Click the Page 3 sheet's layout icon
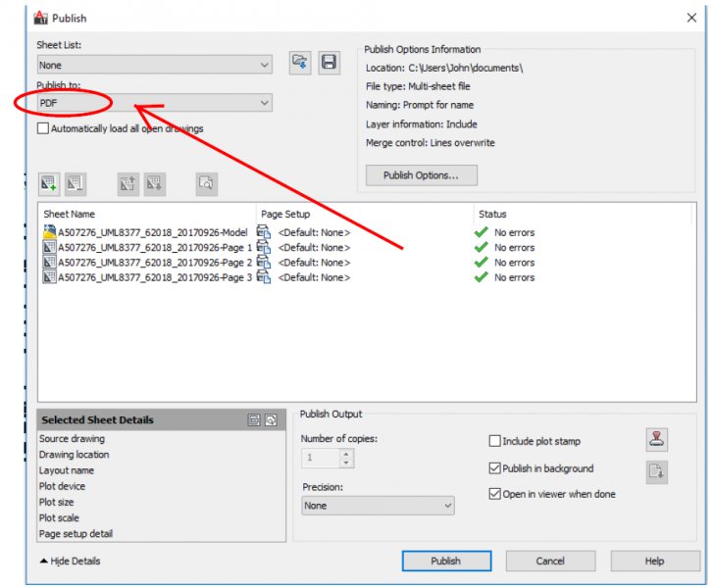 pyautogui.click(x=49, y=277)
